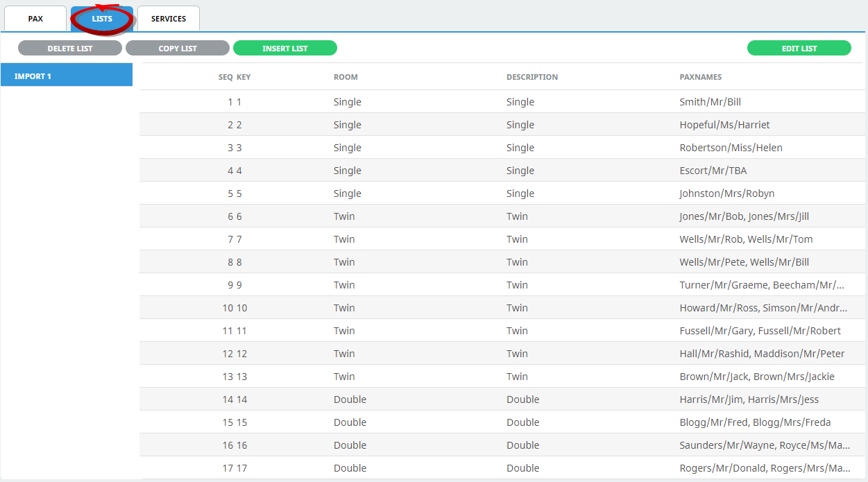The image size is (868, 482).
Task: Click Description cell Double in row 15
Action: tap(523, 422)
